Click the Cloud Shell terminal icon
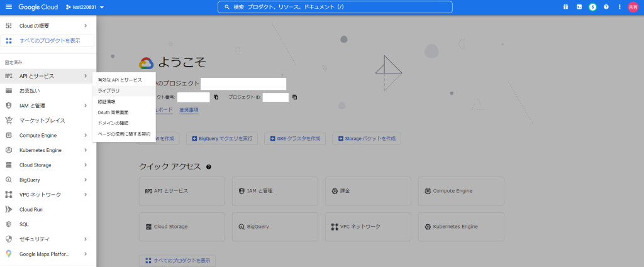 (x=579, y=7)
